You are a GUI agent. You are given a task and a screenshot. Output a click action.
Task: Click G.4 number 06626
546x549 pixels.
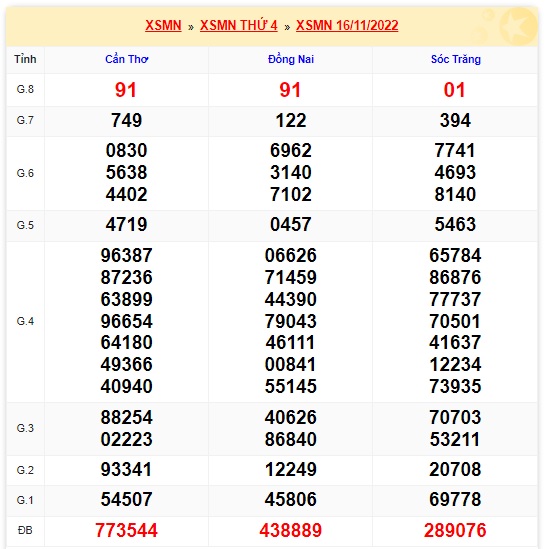(291, 255)
